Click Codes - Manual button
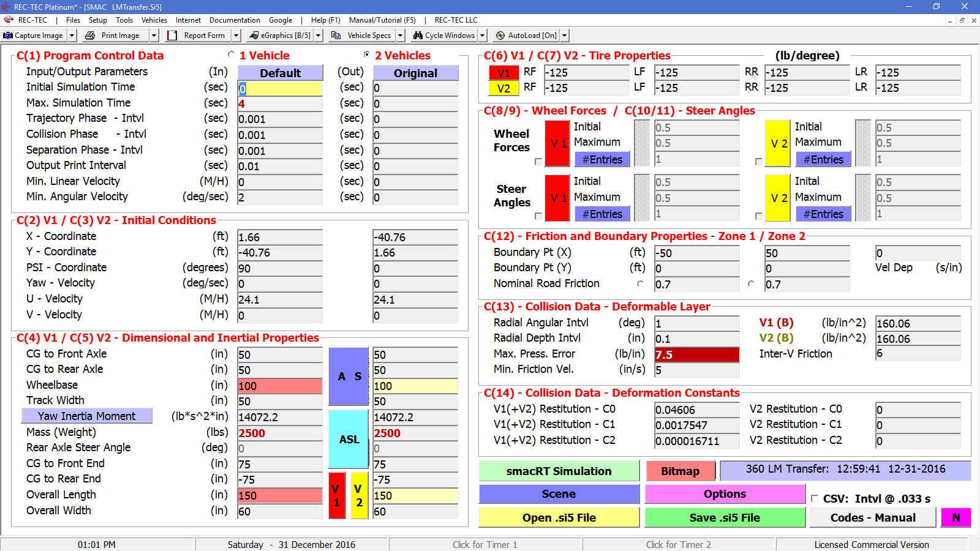 click(873, 517)
